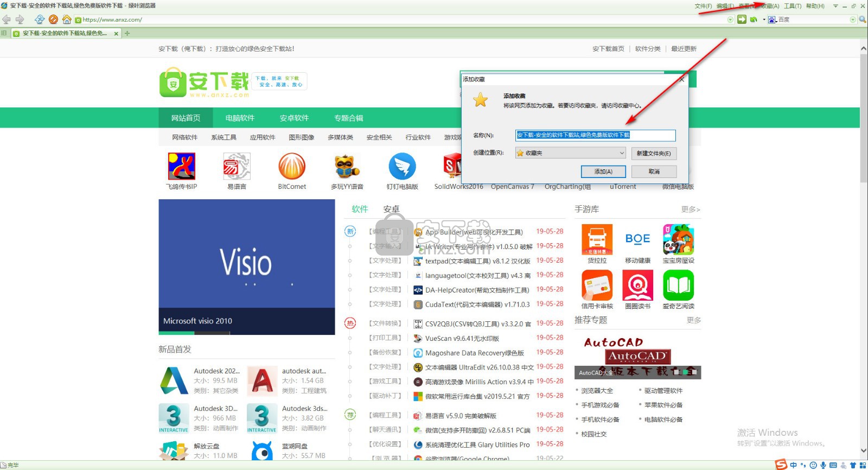This screenshot has height=470, width=868.
Task: Click the 货拉拉 mobile game icon
Action: point(597,239)
